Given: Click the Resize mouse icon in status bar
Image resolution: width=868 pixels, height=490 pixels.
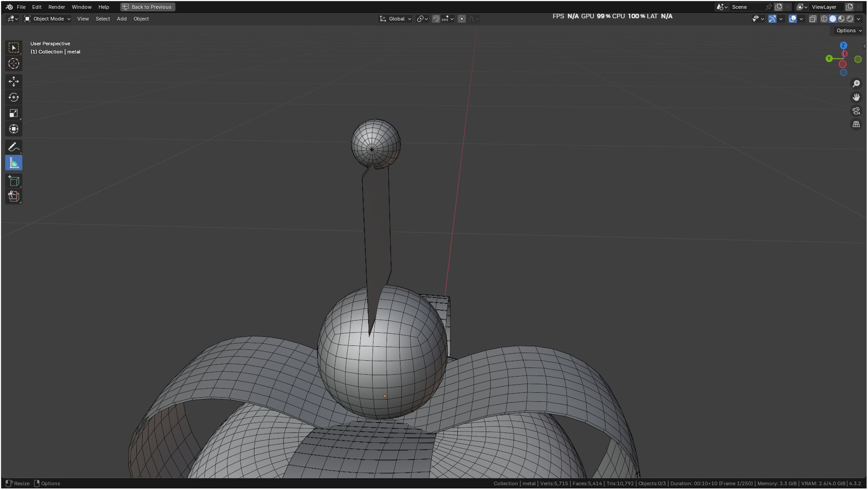Looking at the screenshot, I should (8, 483).
